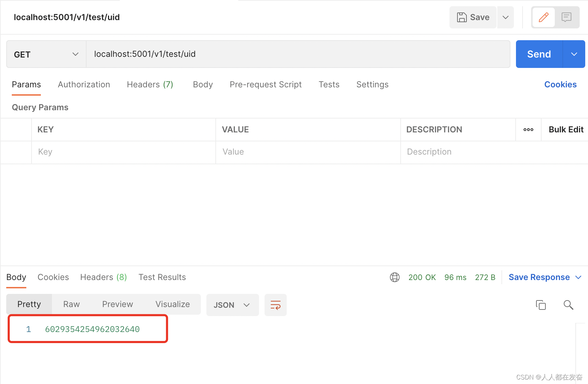Switch Bulk Edit mode for query params
588x384 pixels.
(x=566, y=129)
